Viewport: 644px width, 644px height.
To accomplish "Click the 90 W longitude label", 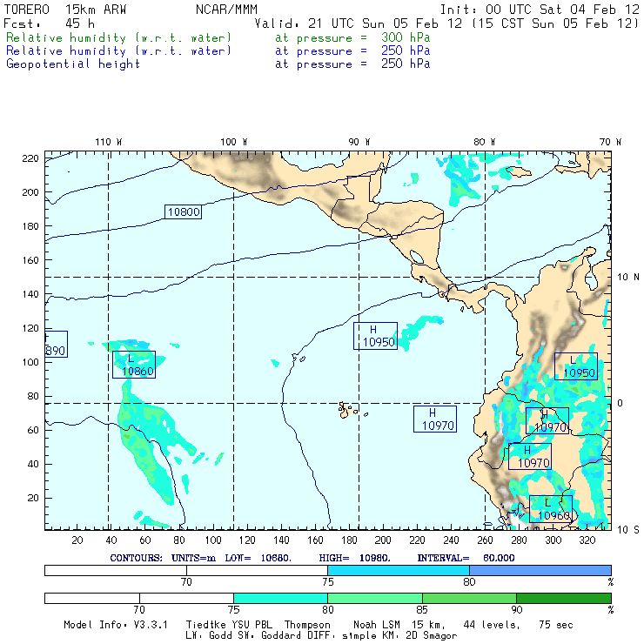I will 359,142.
